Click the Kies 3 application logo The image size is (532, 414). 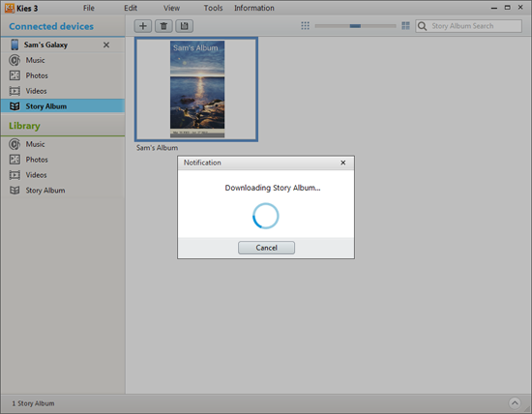(10, 8)
